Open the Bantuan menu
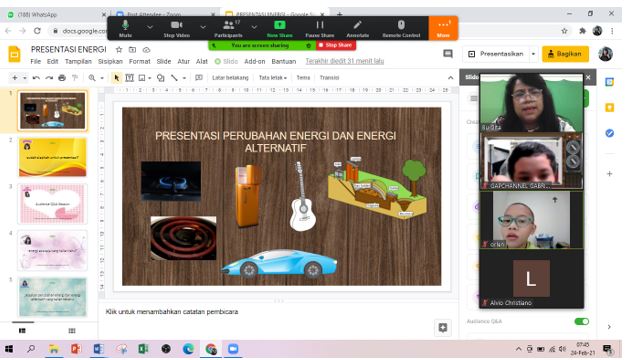This screenshot has height=360, width=626. click(283, 61)
